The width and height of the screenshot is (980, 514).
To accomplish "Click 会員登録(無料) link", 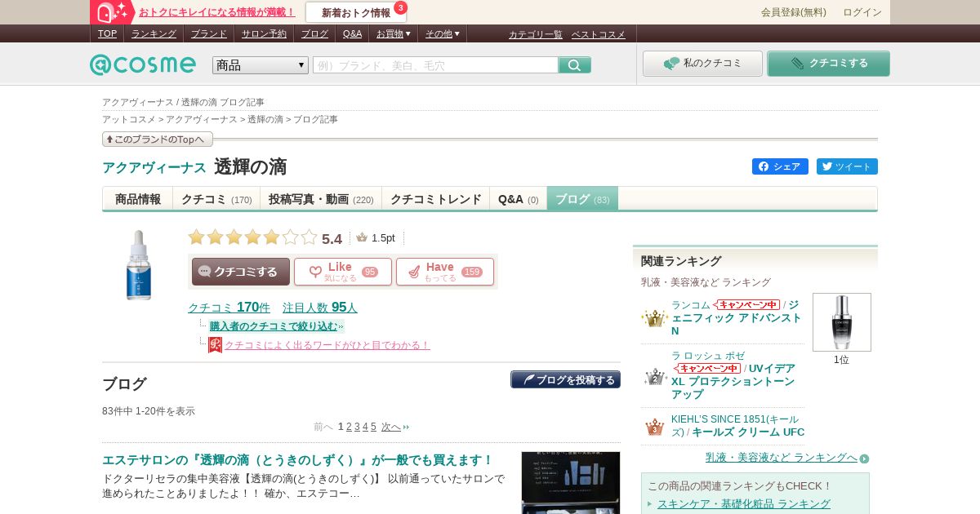I will point(794,12).
